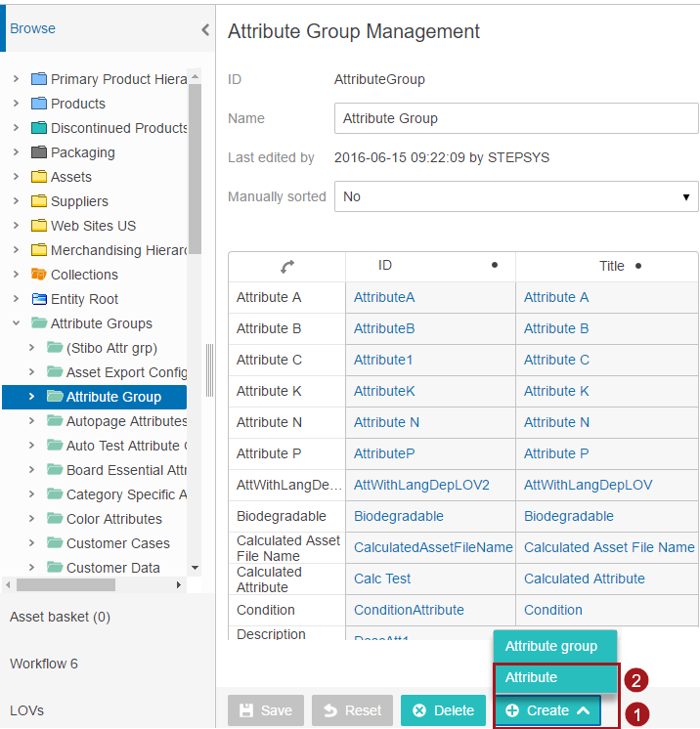Expand the selected Attribute Group node
The width and height of the screenshot is (700, 729).
(31, 397)
